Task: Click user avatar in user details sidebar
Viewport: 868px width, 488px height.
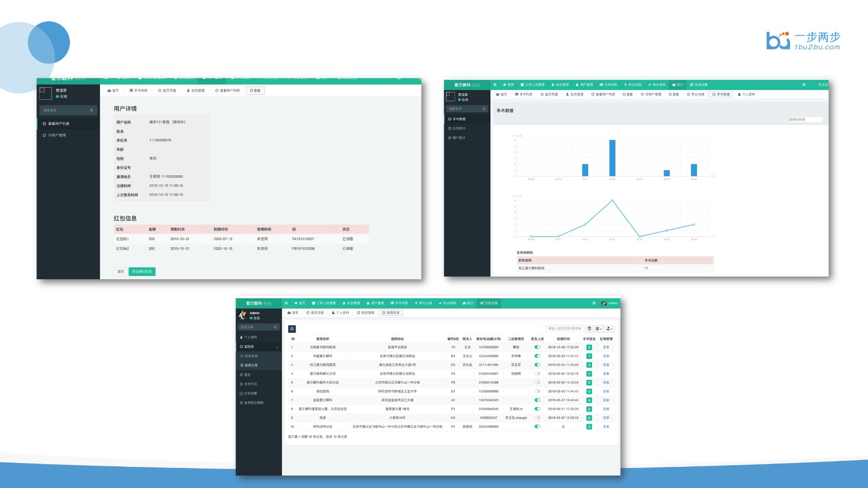Action: tap(46, 93)
